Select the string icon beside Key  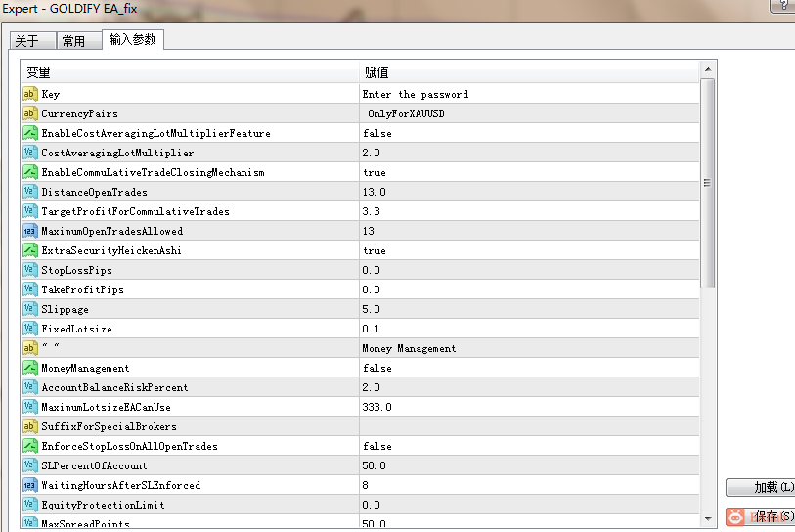point(30,94)
